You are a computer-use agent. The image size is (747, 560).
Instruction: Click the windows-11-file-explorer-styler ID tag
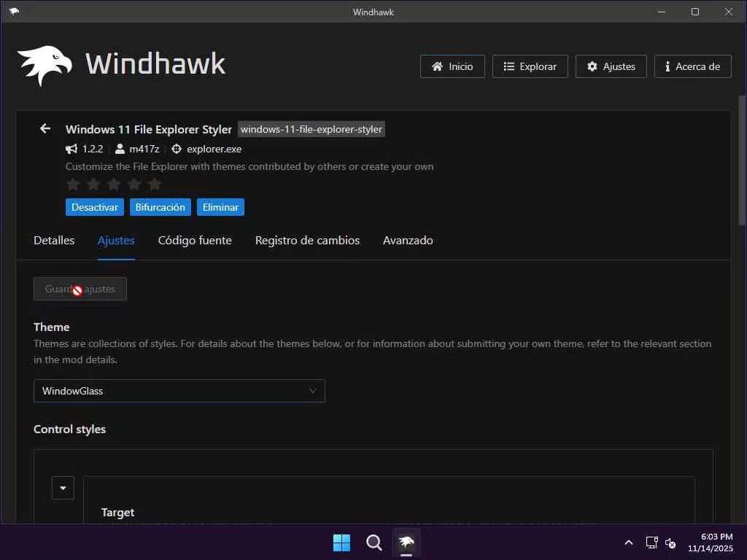point(311,129)
